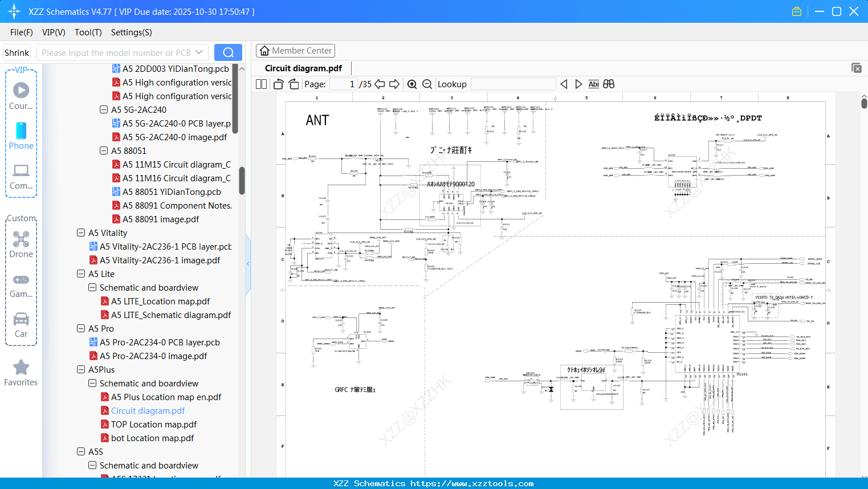This screenshot has height=489, width=868.
Task: Toggle two-page layout view
Action: (260, 84)
